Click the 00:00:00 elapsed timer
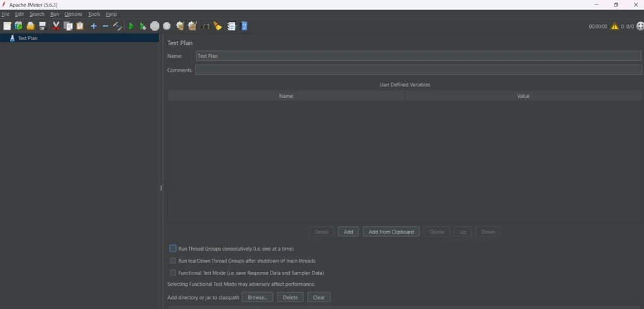 [x=597, y=26]
